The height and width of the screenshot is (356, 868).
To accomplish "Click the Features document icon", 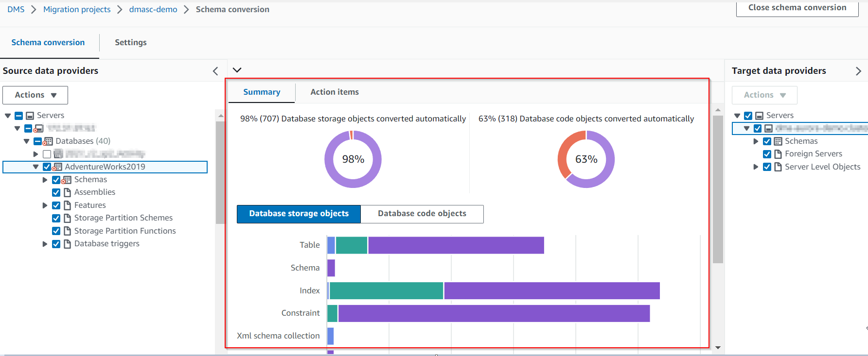I will 68,205.
